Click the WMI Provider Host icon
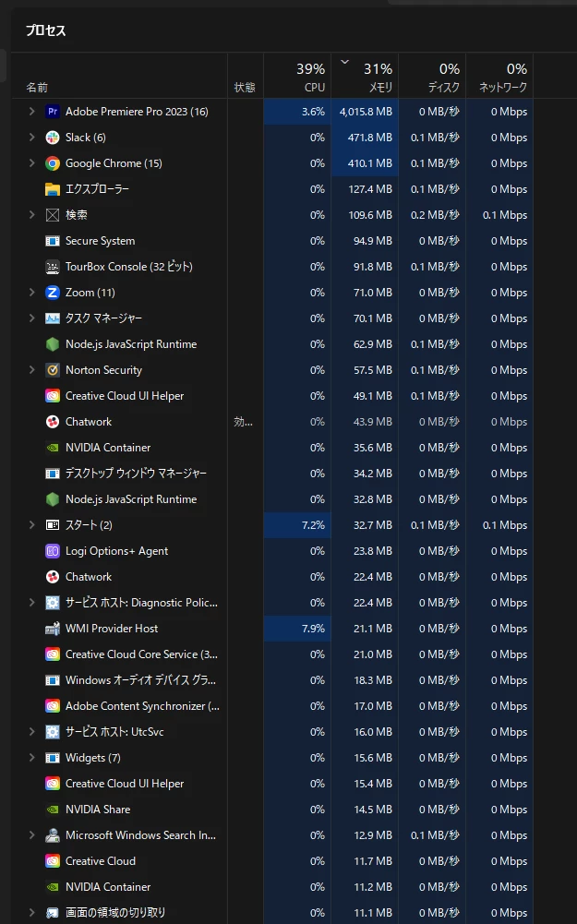This screenshot has width=577, height=924. [53, 629]
